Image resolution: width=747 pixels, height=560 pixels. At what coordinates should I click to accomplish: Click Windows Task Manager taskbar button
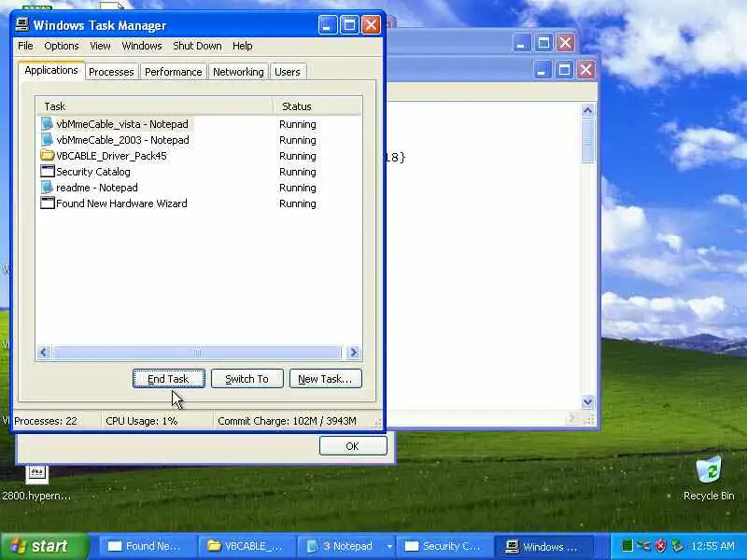click(x=543, y=546)
